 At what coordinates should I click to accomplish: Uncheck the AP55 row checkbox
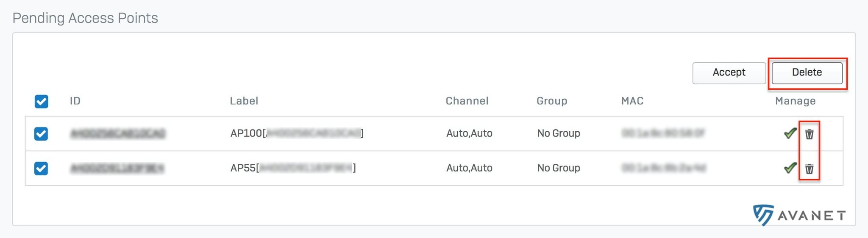[x=41, y=169]
